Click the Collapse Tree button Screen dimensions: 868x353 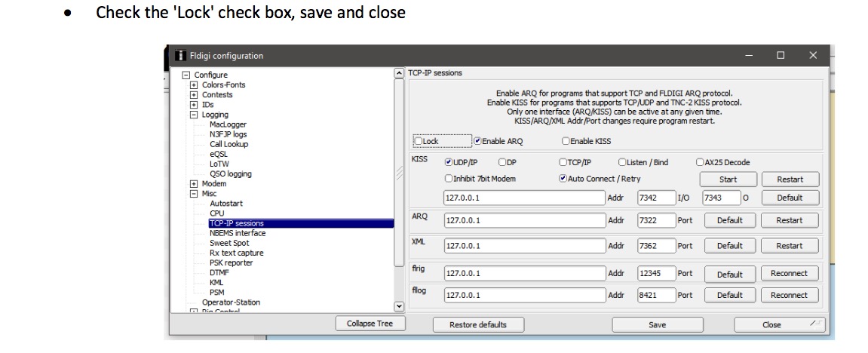(370, 324)
